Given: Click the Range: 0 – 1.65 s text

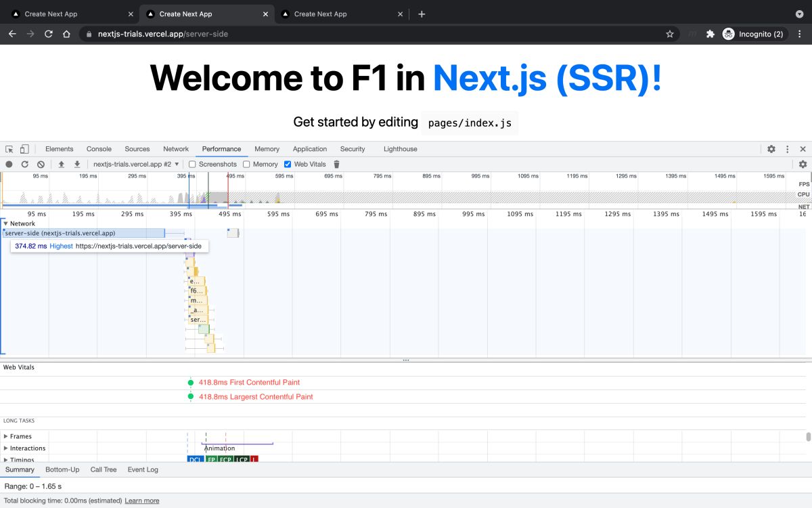Looking at the screenshot, I should (x=33, y=486).
